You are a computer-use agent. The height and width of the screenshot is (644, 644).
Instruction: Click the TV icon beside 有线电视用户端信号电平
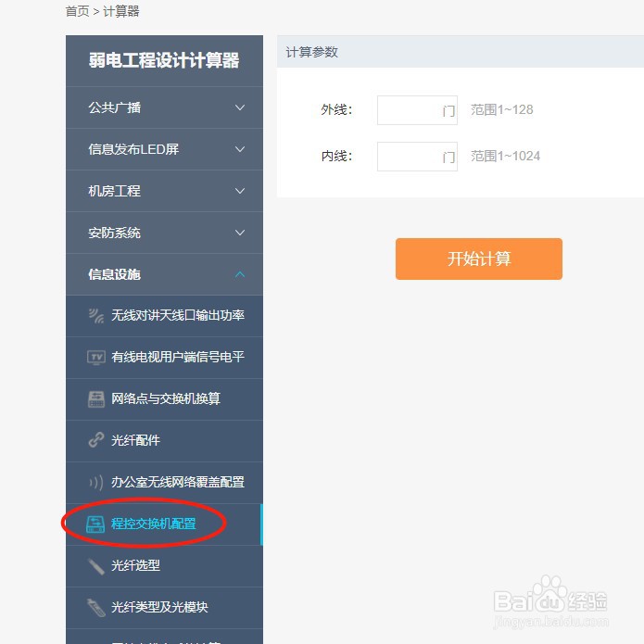point(96,358)
